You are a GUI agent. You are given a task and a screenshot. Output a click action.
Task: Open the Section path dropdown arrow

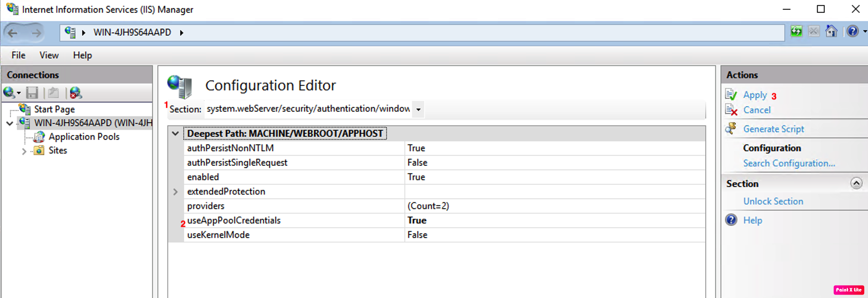tap(418, 110)
